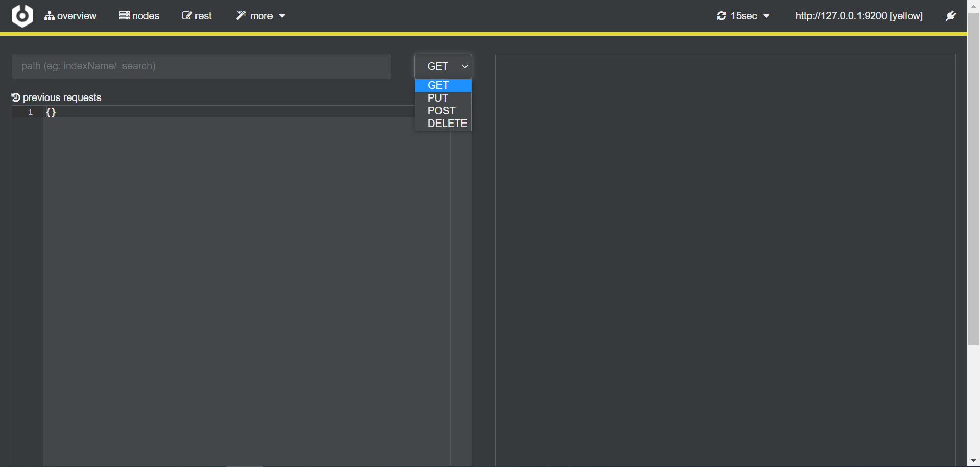Select PUT from the method list
The height and width of the screenshot is (467, 980).
coord(438,98)
